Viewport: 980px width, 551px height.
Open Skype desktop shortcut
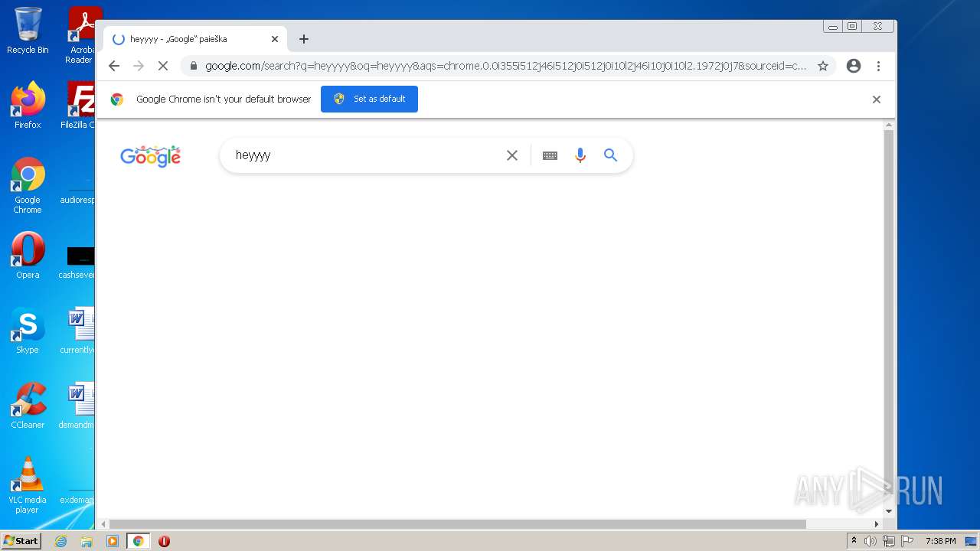click(28, 331)
